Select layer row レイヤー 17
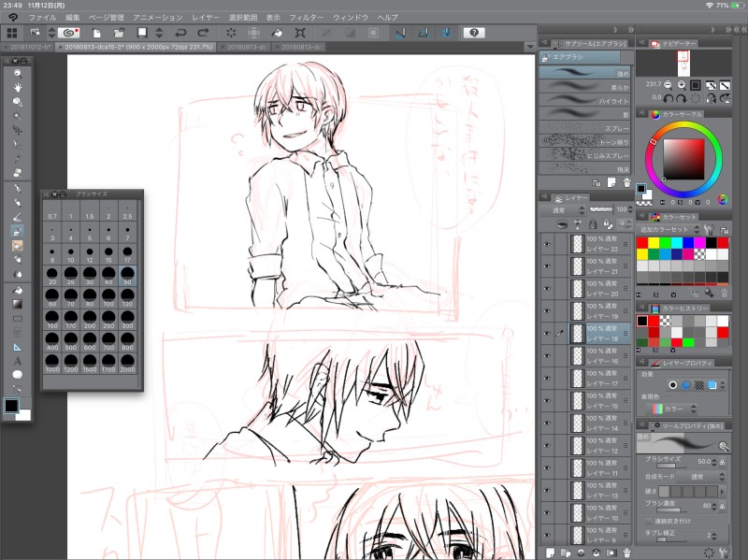Image resolution: width=748 pixels, height=560 pixels. coord(599,379)
